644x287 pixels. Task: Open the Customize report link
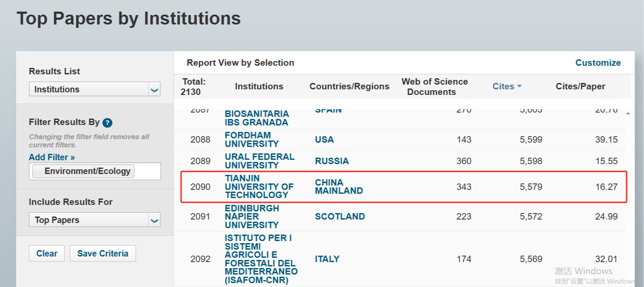[x=598, y=63]
